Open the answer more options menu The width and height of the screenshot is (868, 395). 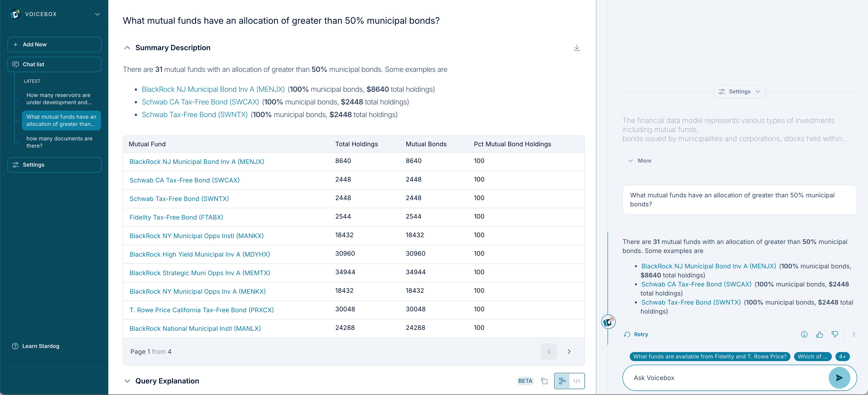[854, 335]
